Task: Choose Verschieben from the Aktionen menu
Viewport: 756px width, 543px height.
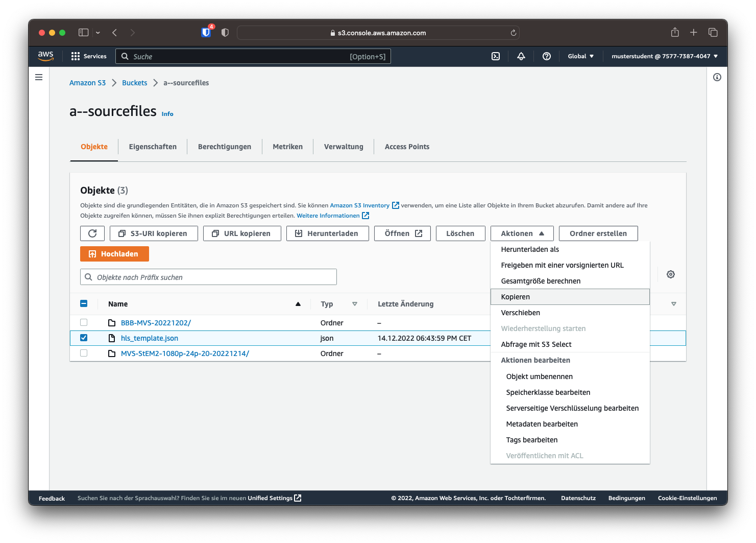Action: [x=570, y=313]
